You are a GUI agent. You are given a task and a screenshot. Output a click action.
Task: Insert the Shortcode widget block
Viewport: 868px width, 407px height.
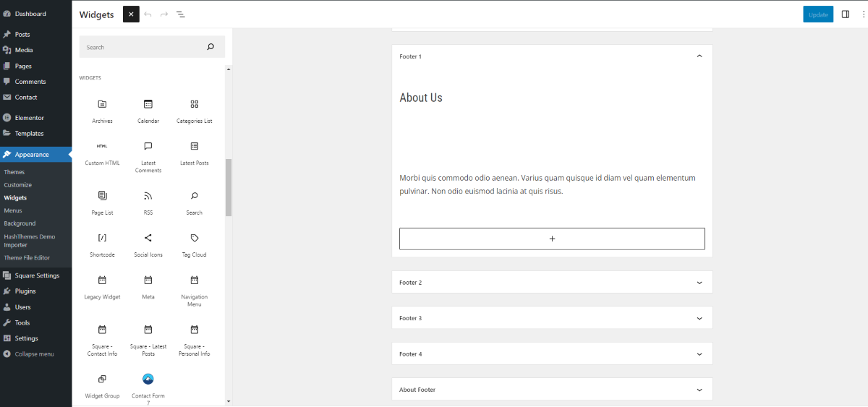102,244
